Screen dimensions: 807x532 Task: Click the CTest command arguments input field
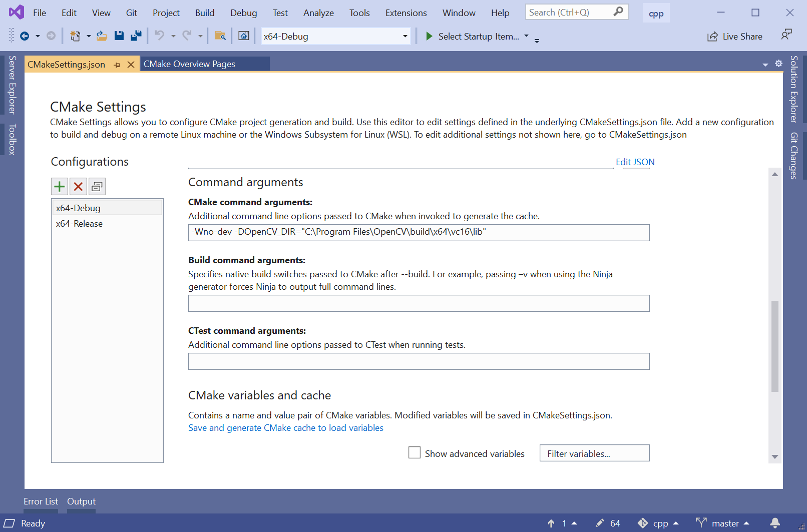(x=419, y=361)
